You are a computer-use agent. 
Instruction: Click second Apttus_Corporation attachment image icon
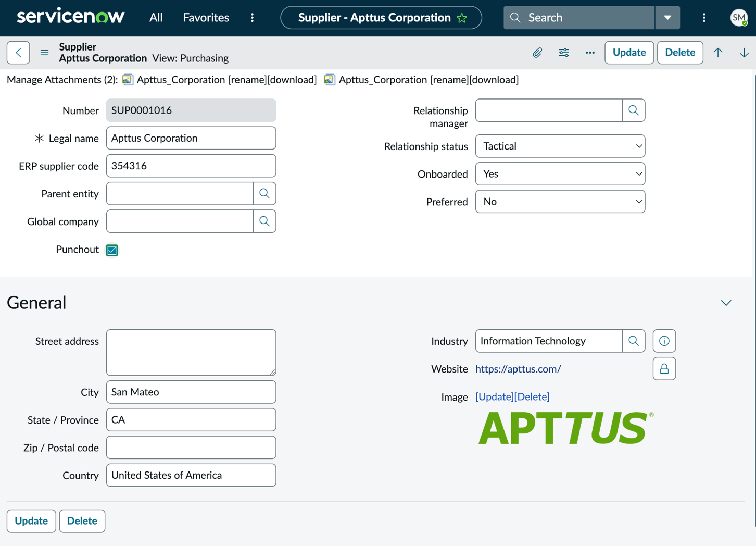point(330,80)
